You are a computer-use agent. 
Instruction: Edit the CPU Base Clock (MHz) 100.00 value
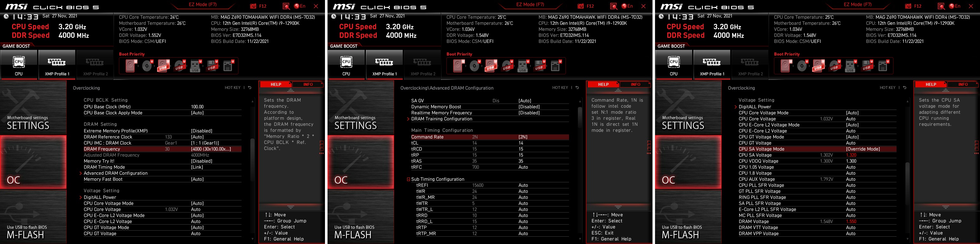click(x=197, y=107)
